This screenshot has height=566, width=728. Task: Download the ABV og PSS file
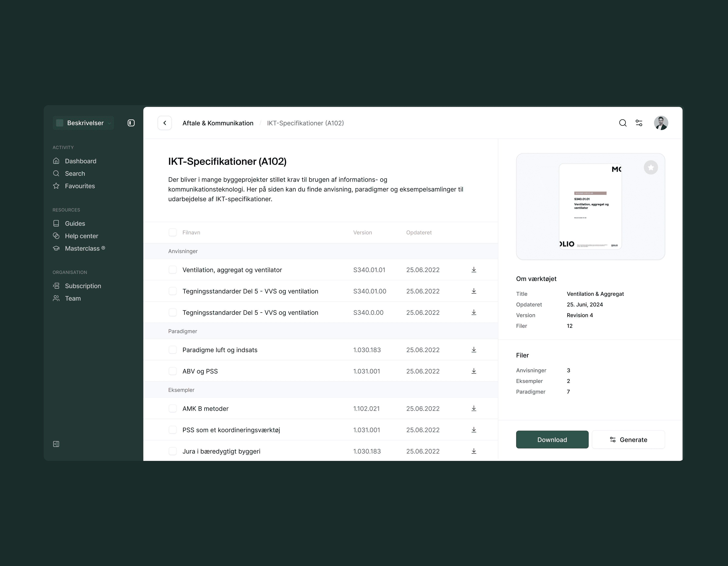tap(474, 371)
